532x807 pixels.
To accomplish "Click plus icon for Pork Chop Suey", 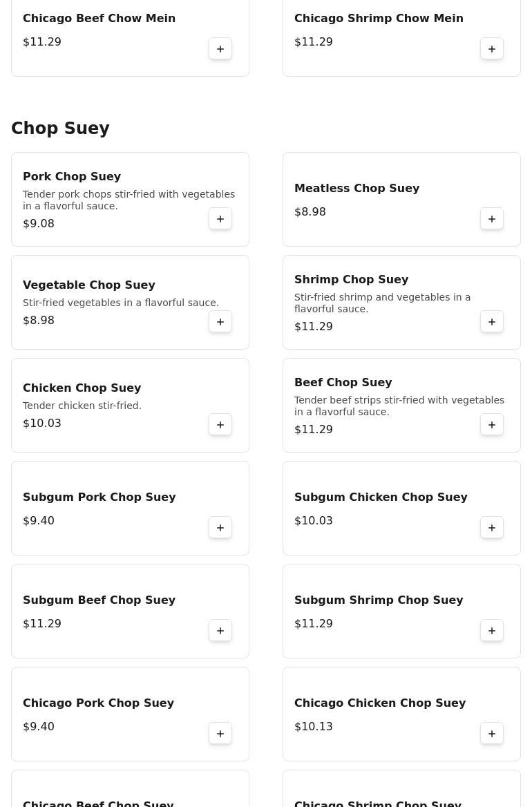I will tap(220, 219).
